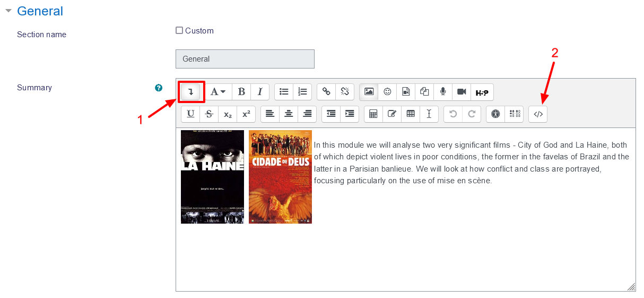Screen dimensions: 644x298
Task: Click the insert character pencil icon
Action: (392, 114)
